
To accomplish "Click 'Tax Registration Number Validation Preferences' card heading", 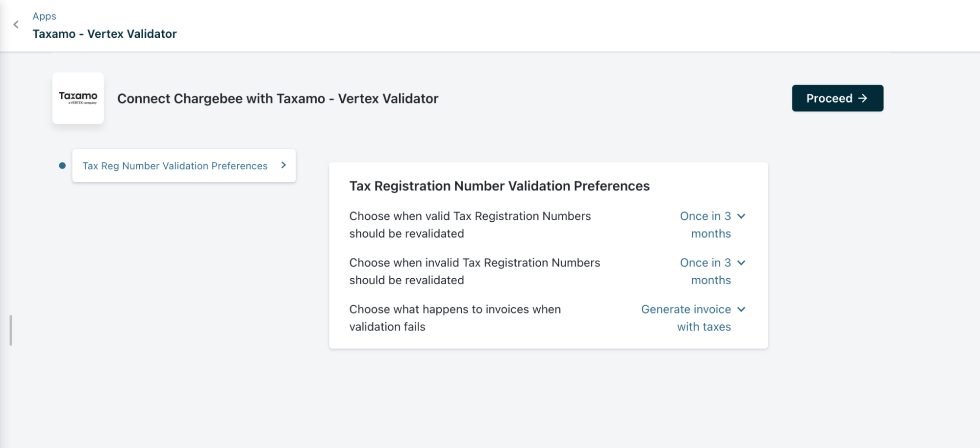I will (x=499, y=186).
